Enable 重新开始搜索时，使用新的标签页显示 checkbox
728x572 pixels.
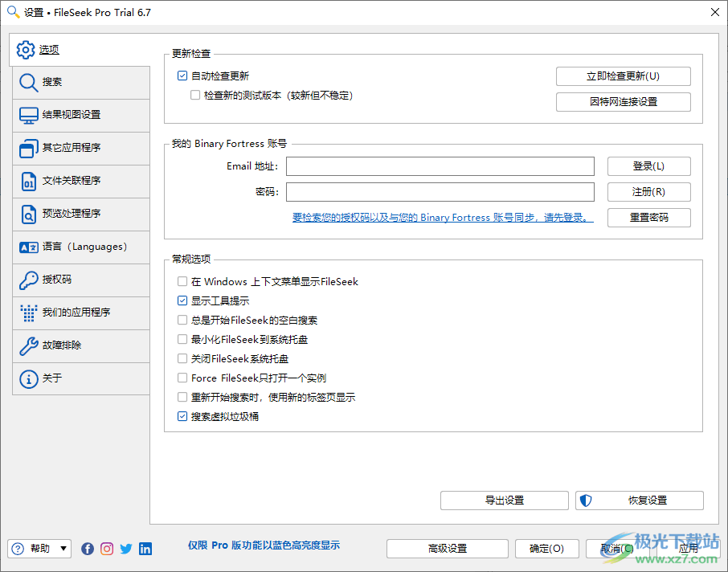182,397
